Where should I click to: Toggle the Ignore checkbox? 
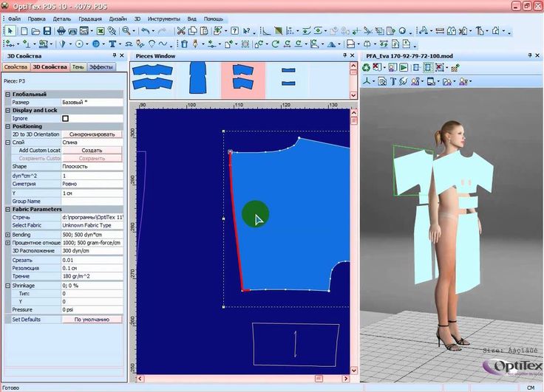coord(65,119)
